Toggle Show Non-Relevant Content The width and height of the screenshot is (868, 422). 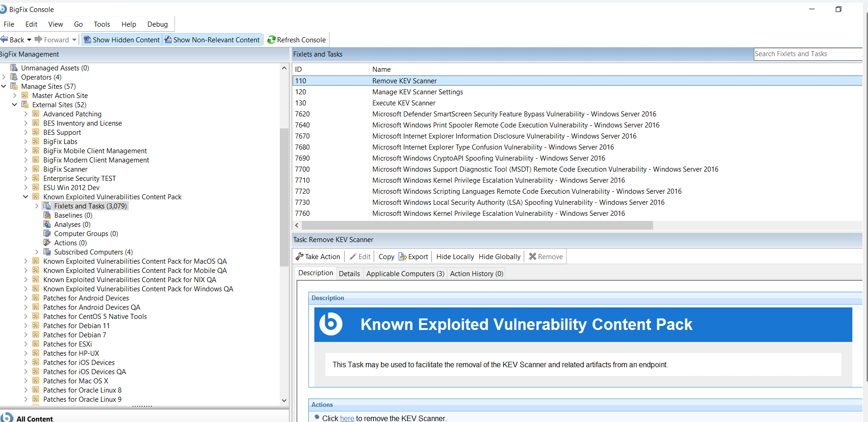(x=212, y=40)
